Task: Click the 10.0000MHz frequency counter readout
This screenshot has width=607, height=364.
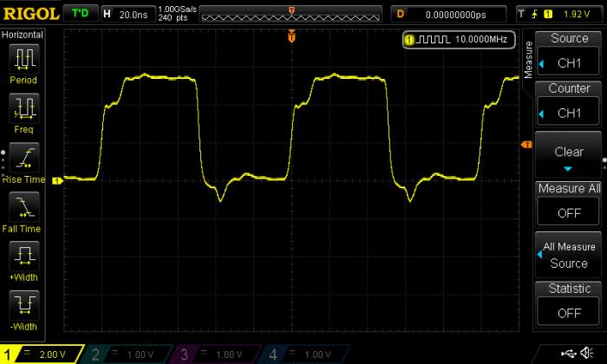Action: pos(480,40)
